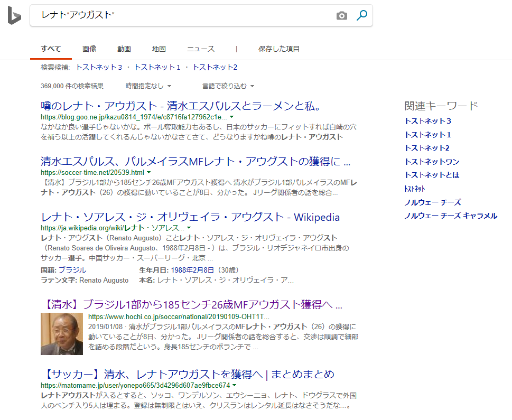512x420 pixels.
Task: Open the Wikipedia result for レナト・アウグスト
Action: [x=190, y=217]
